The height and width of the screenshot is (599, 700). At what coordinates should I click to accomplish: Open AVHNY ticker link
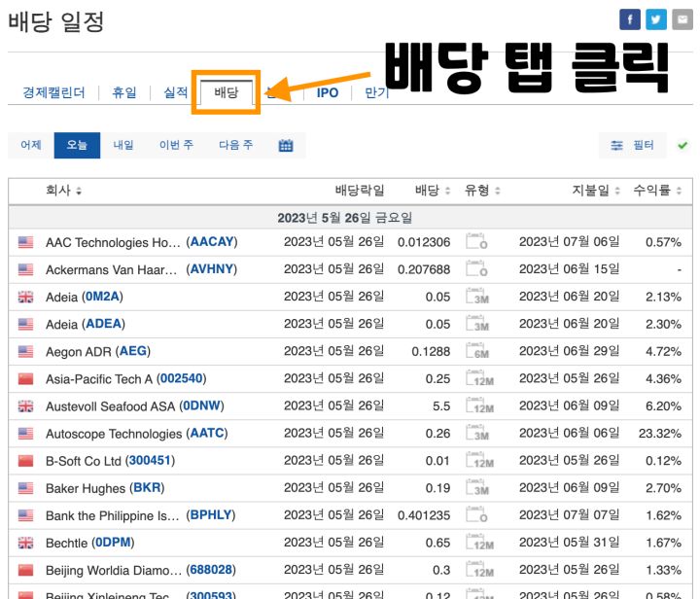coord(212,269)
